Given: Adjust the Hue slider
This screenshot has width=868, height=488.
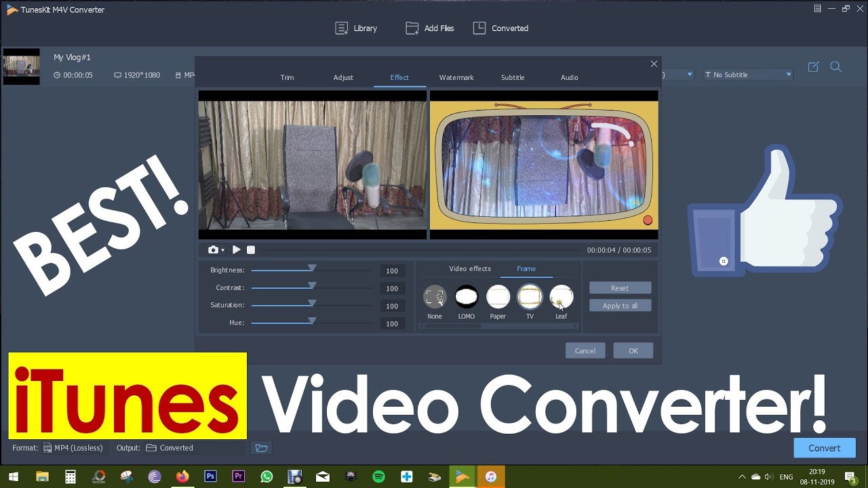Looking at the screenshot, I should click(312, 323).
